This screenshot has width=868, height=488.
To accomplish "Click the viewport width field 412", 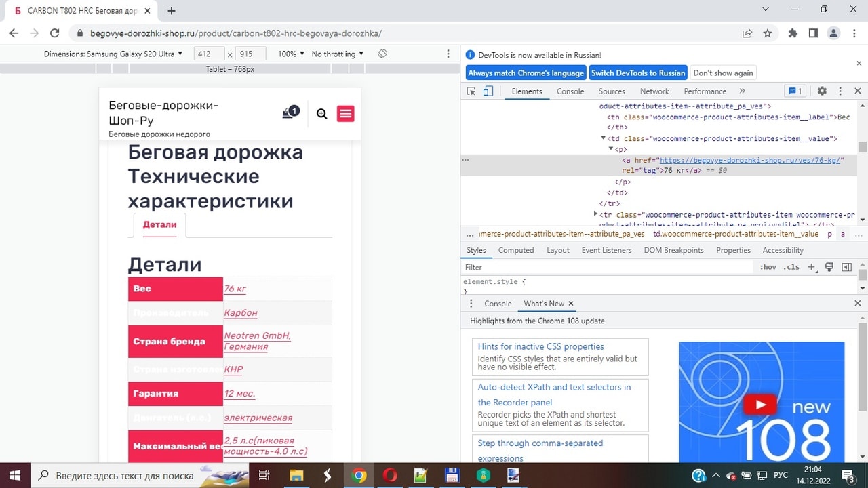I will pyautogui.click(x=209, y=54).
